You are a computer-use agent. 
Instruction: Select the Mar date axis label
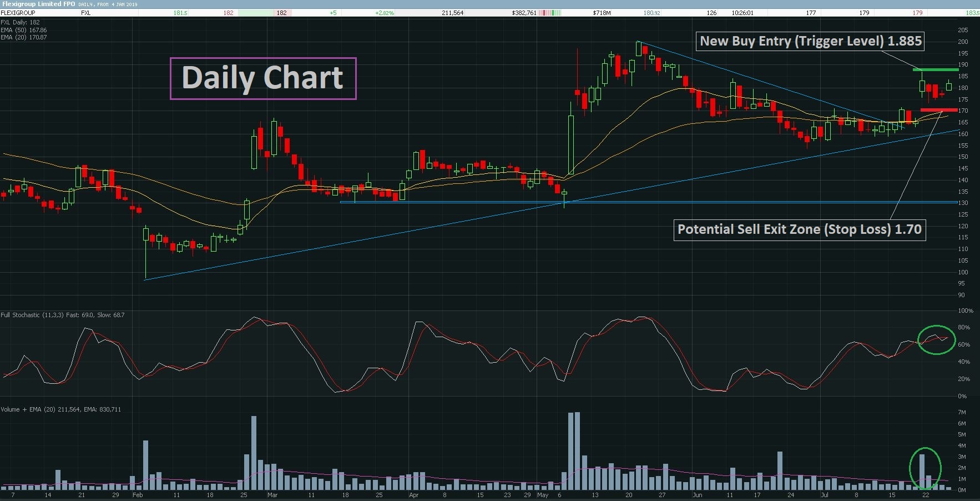(x=272, y=495)
